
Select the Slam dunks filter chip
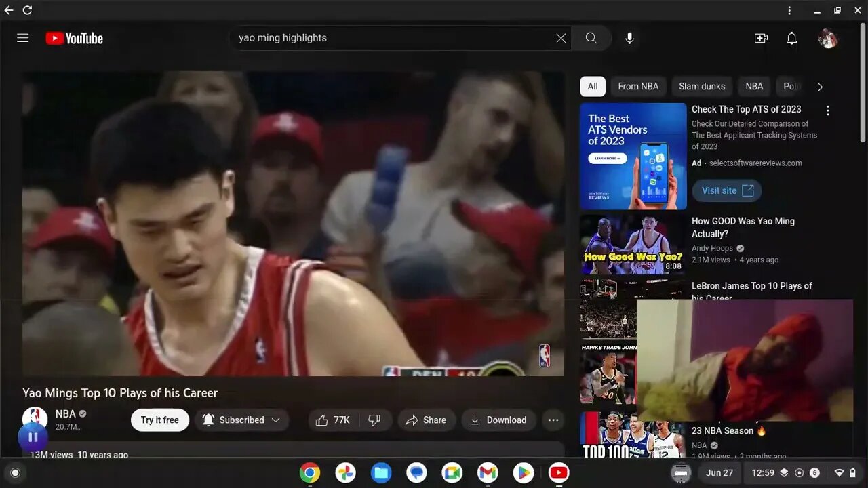click(x=702, y=86)
